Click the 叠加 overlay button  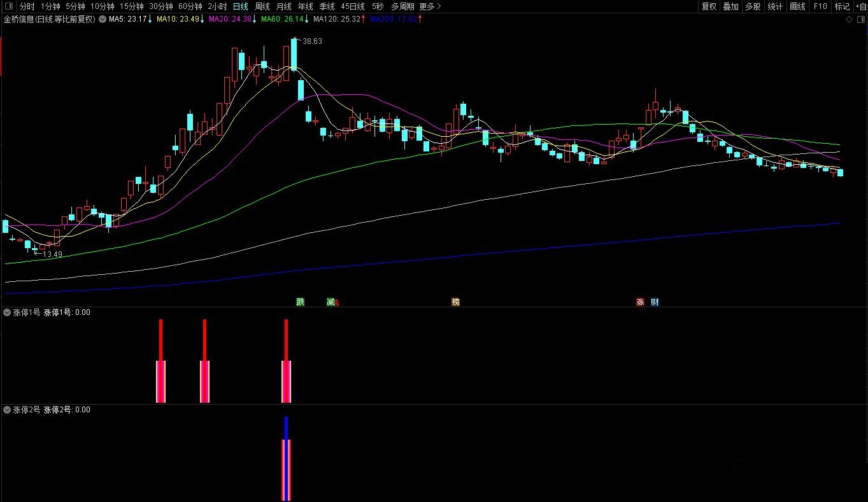(730, 6)
